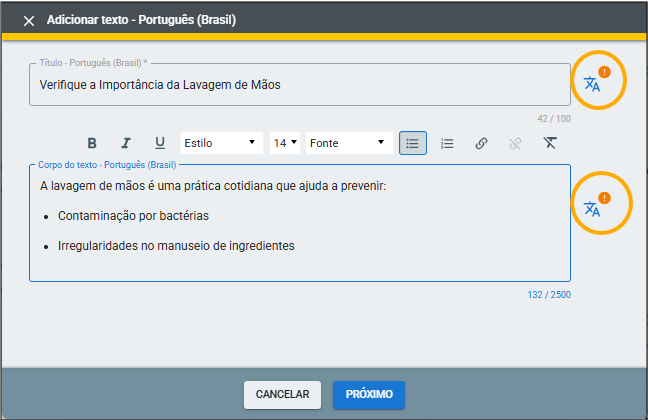
Task: Expand the Fonte dropdown
Action: coord(348,143)
